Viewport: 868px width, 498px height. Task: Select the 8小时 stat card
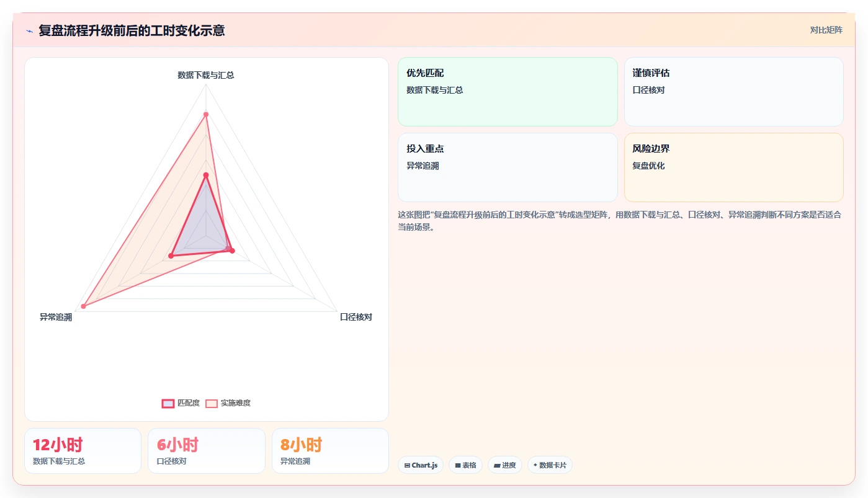click(330, 451)
